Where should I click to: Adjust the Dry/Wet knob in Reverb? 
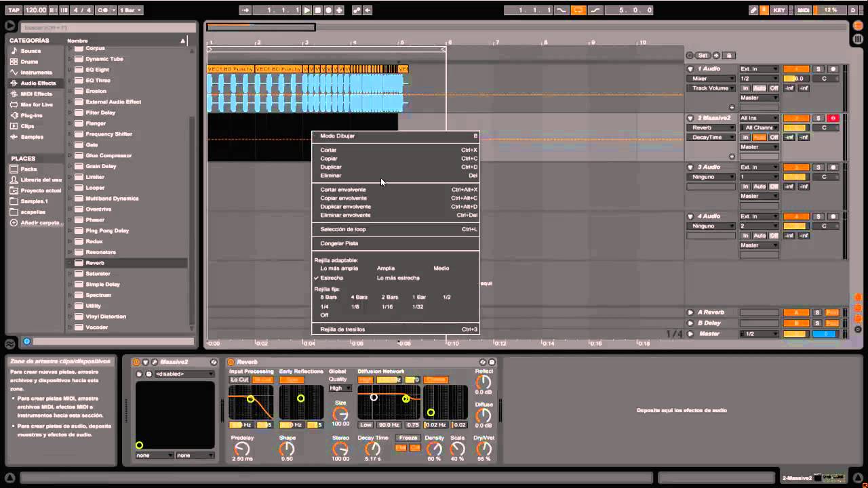[484, 449]
